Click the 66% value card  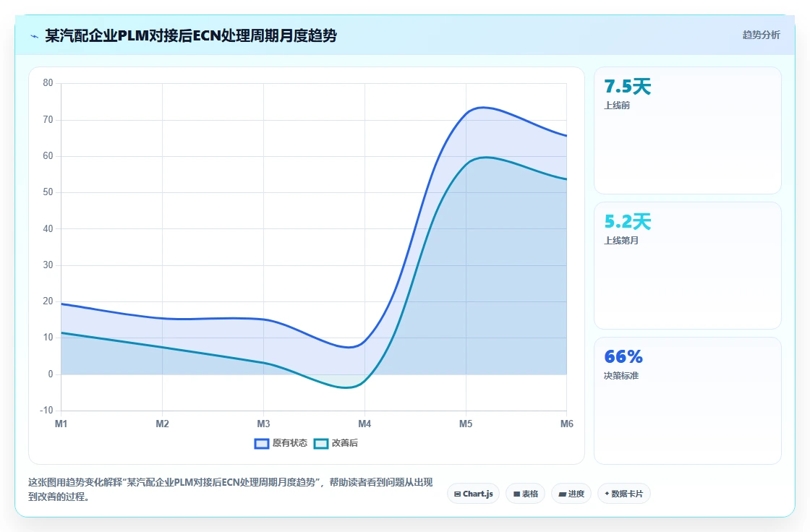(x=688, y=401)
